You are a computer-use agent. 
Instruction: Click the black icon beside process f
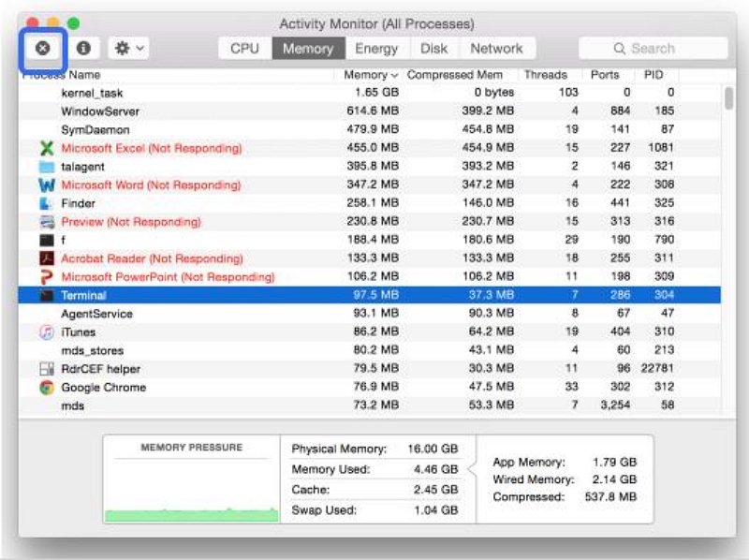coord(47,240)
